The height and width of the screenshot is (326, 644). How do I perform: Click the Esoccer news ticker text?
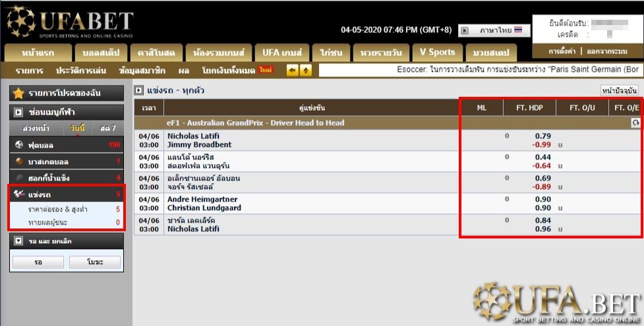[x=517, y=70]
